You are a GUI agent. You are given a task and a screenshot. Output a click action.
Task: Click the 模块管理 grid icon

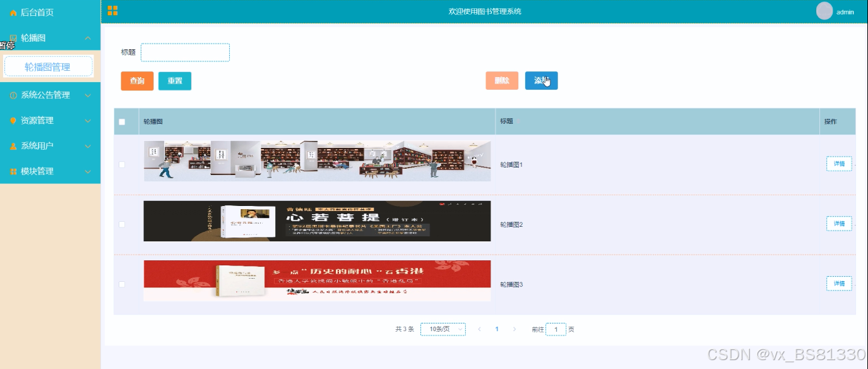pos(13,171)
